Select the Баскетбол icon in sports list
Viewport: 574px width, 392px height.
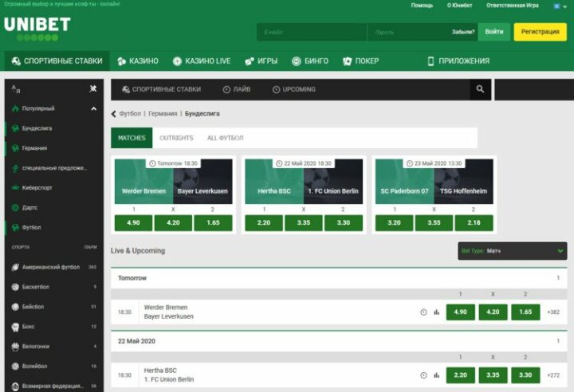[15, 287]
